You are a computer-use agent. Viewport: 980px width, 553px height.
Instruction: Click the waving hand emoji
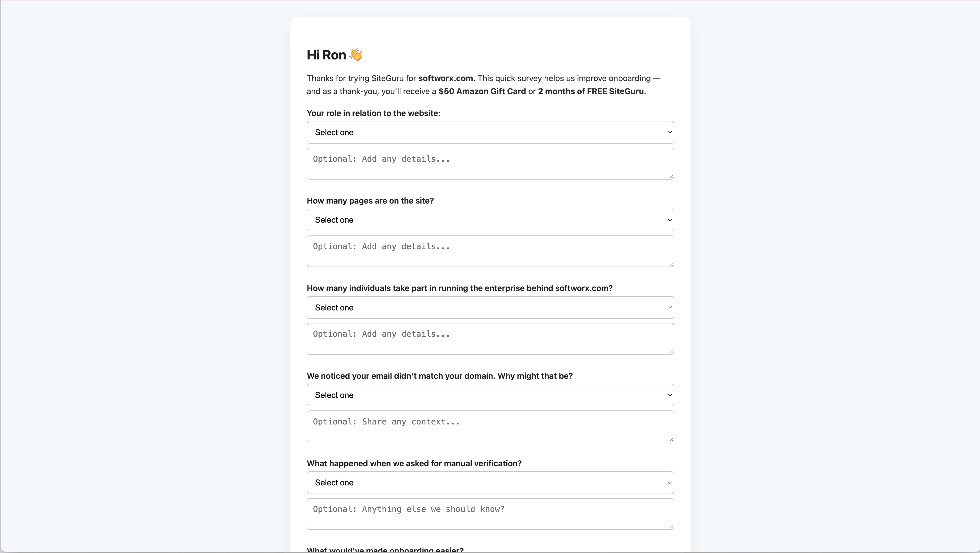tap(356, 55)
